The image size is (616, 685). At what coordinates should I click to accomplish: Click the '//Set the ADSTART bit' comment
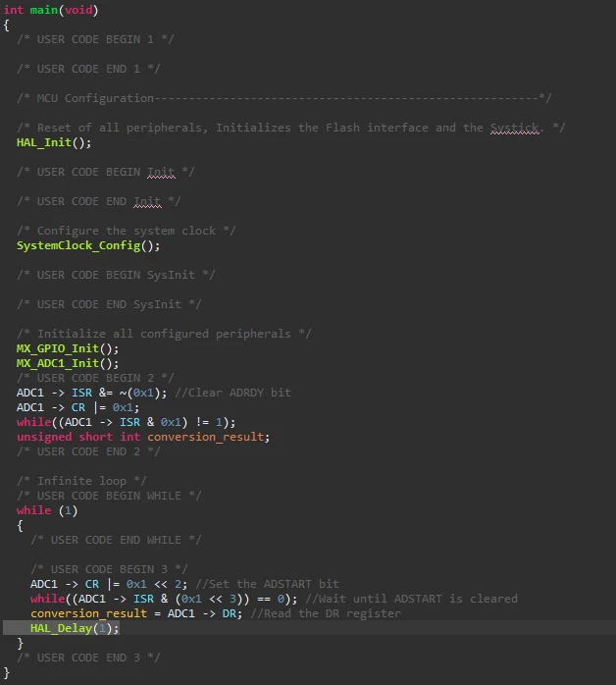pyautogui.click(x=267, y=584)
